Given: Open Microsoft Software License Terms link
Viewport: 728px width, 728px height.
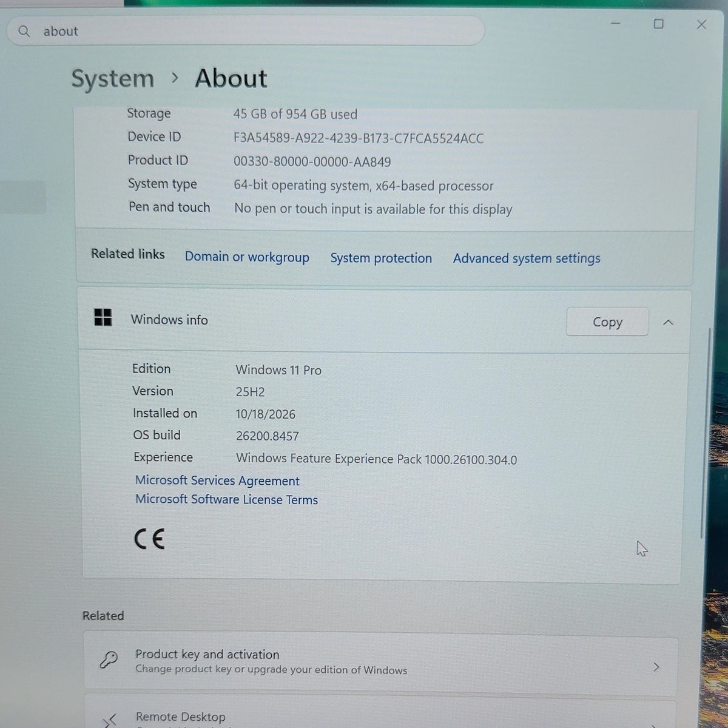Looking at the screenshot, I should coord(226,499).
